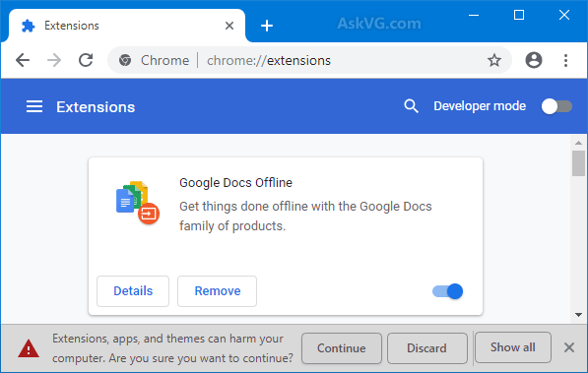The height and width of the screenshot is (373, 588).
Task: Click the red warning triangle icon
Action: (x=29, y=348)
